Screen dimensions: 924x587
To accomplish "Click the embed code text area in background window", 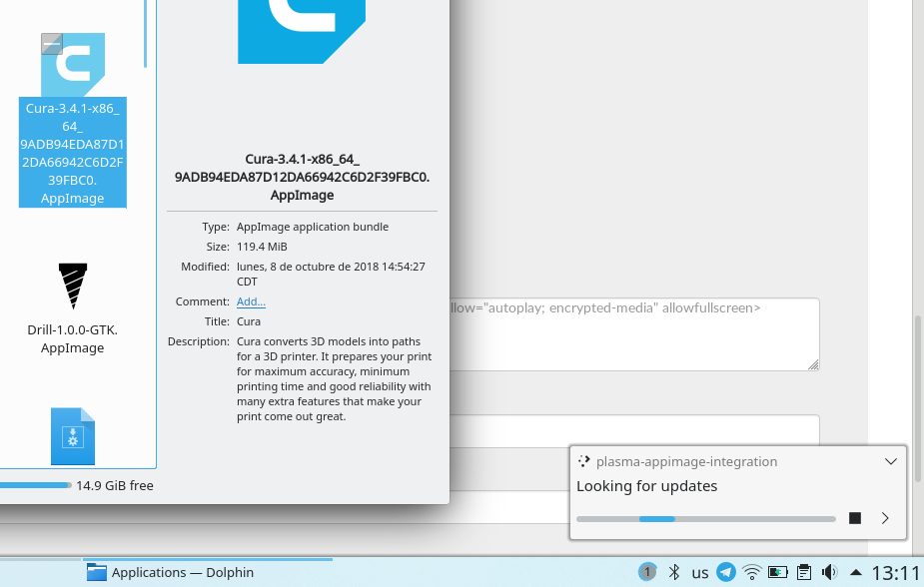I will 634,334.
